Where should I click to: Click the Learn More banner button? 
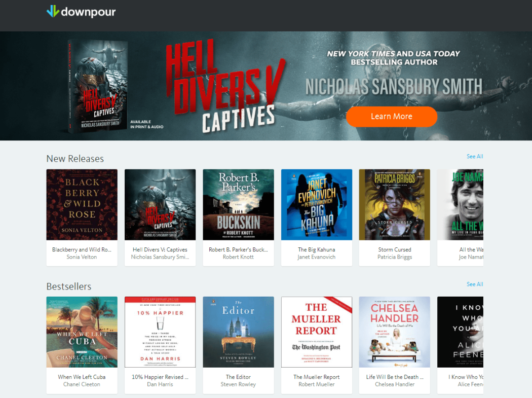pos(392,117)
